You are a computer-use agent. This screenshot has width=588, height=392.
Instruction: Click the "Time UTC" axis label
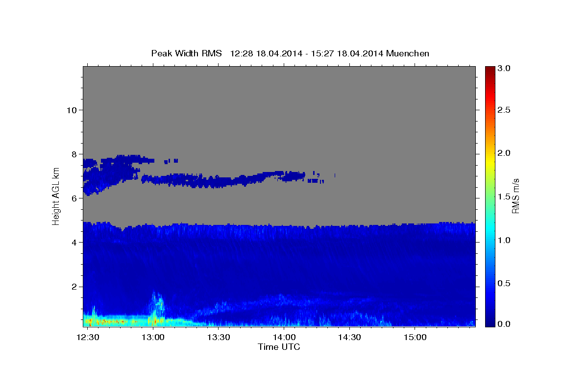point(279,347)
